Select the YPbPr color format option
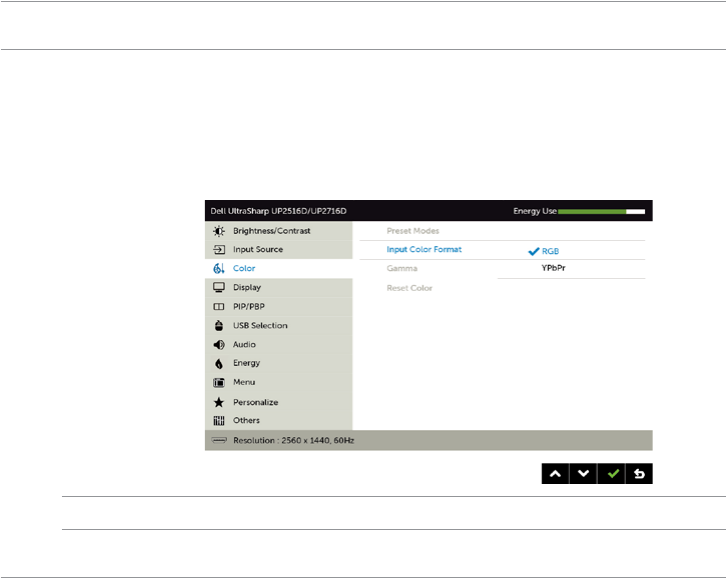The height and width of the screenshot is (578, 726). click(553, 268)
